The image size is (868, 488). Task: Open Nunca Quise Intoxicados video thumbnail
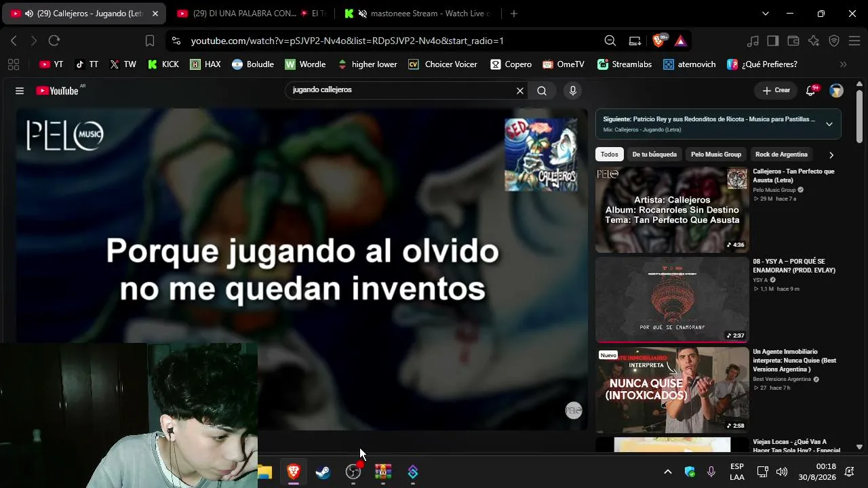(x=672, y=390)
